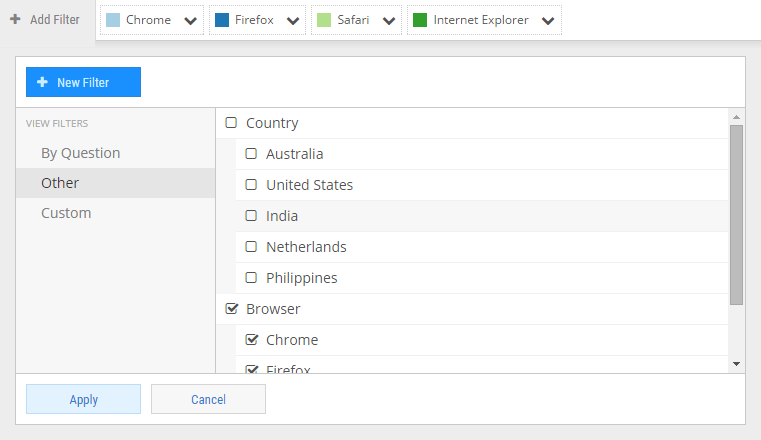Viewport: 761px width, 440px height.
Task: Click the plus icon on New Filter button
Action: point(42,82)
